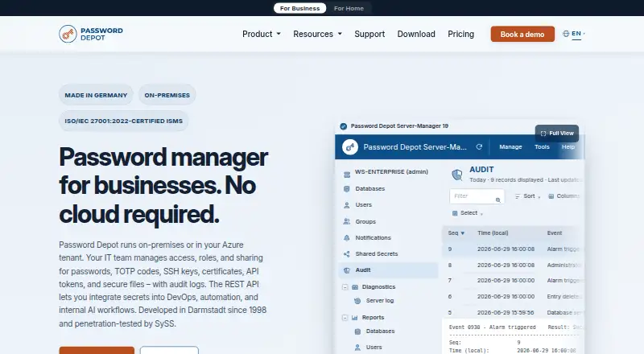Select audit row Seq 9
The image size is (644, 354).
coord(514,249)
